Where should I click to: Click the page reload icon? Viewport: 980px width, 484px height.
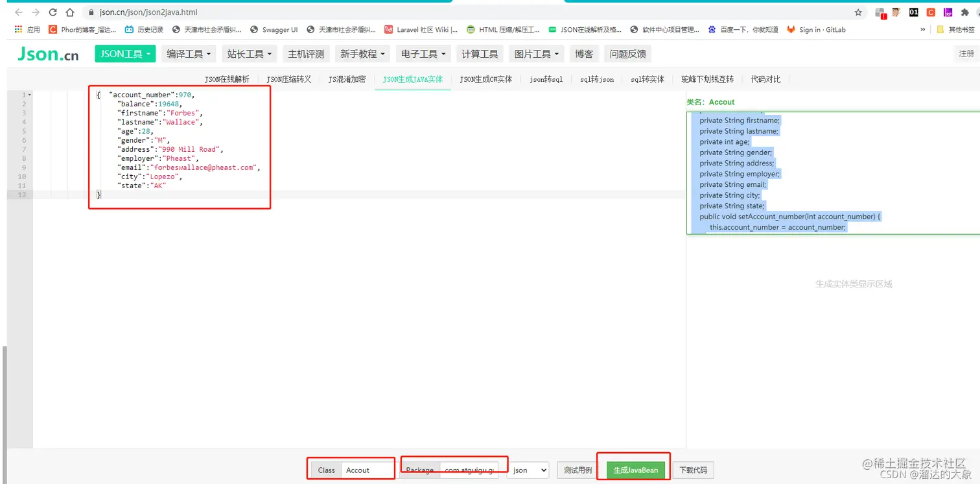(x=52, y=12)
